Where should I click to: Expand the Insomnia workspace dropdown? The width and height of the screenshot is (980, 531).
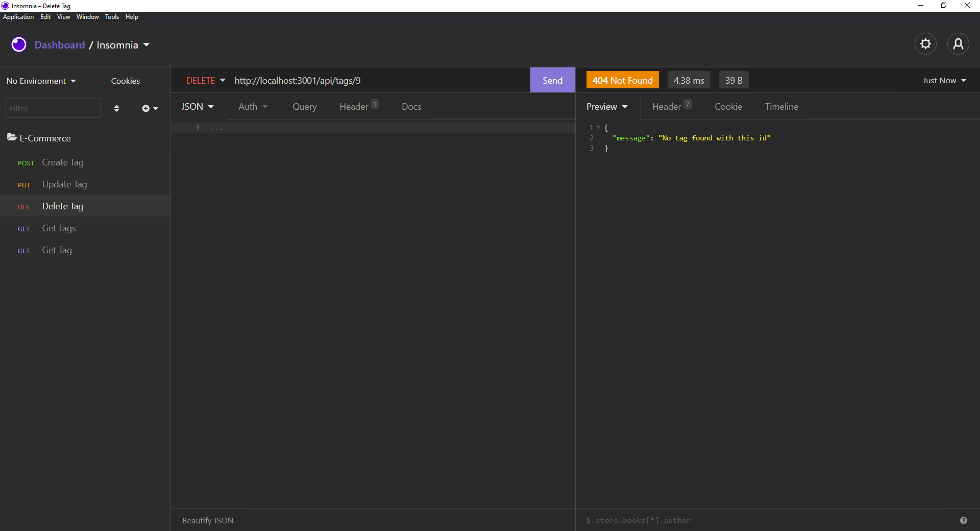point(123,45)
